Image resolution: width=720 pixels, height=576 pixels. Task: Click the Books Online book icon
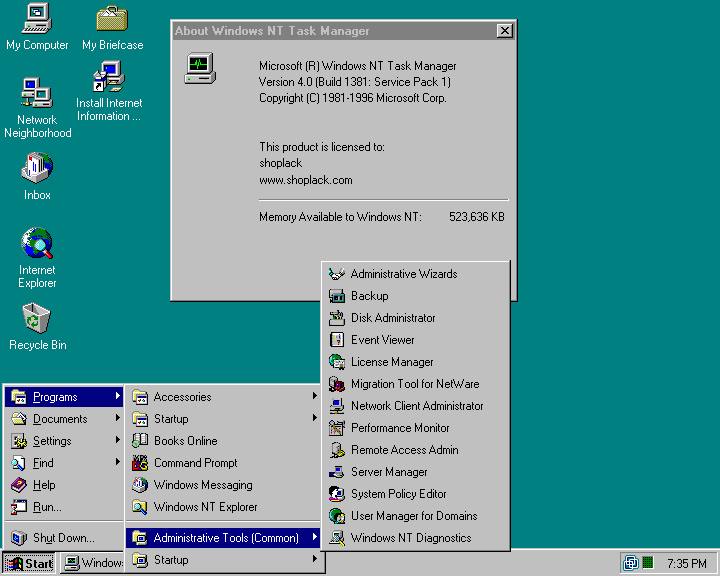point(140,440)
